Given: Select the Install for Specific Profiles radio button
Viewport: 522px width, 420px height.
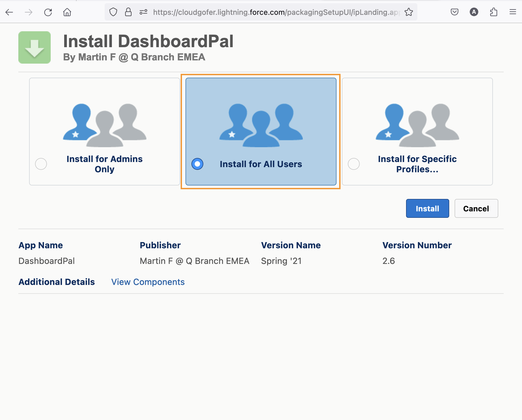Looking at the screenshot, I should tap(353, 164).
